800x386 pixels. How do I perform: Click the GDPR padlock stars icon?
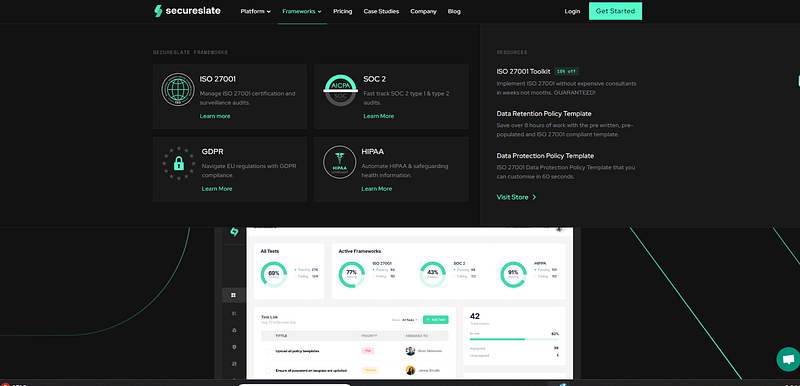pos(179,163)
